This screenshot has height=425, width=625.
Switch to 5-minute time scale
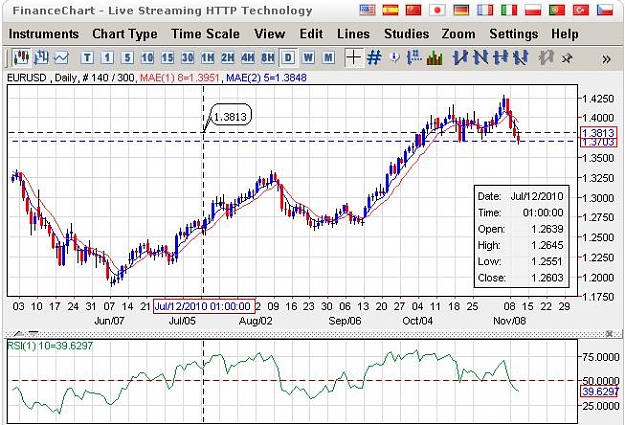[x=127, y=58]
